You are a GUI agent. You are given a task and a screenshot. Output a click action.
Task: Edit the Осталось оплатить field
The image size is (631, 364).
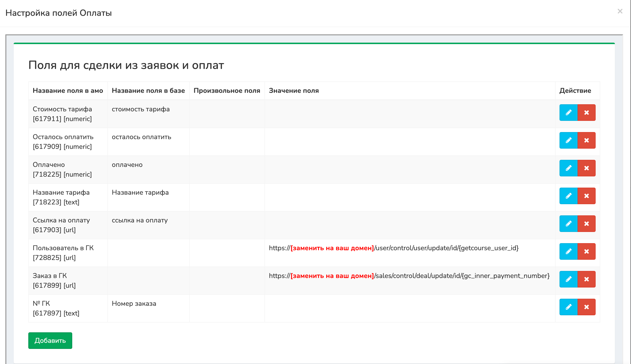(568, 140)
